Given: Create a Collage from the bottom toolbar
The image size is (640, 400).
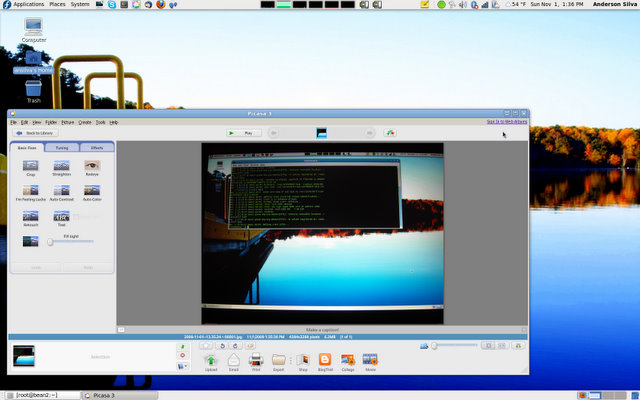Looking at the screenshot, I should 347,360.
